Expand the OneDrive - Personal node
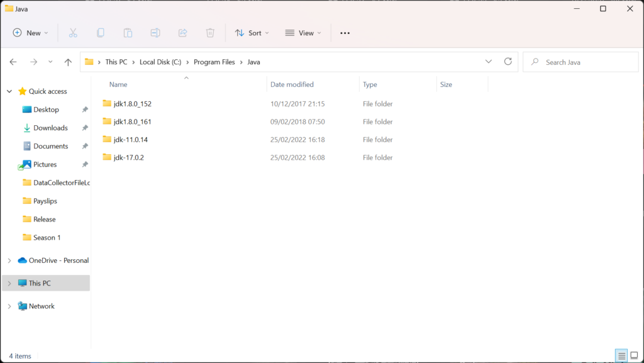The height and width of the screenshot is (363, 644). coord(9,260)
